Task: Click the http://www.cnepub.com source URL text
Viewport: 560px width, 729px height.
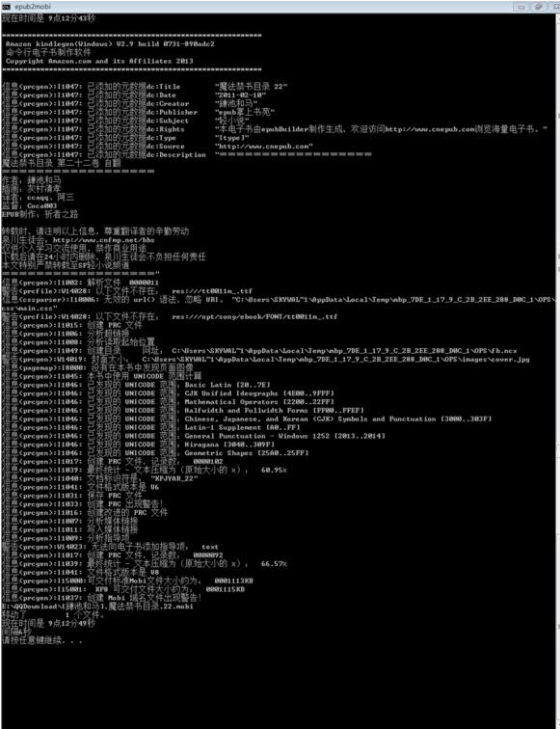Action: (266, 146)
